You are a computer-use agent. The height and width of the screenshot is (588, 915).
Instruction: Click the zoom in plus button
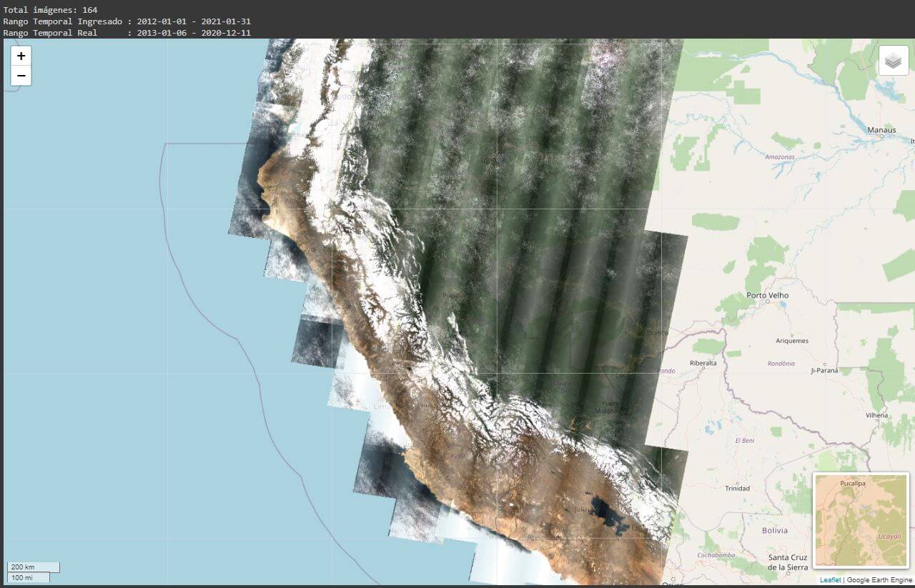21,56
